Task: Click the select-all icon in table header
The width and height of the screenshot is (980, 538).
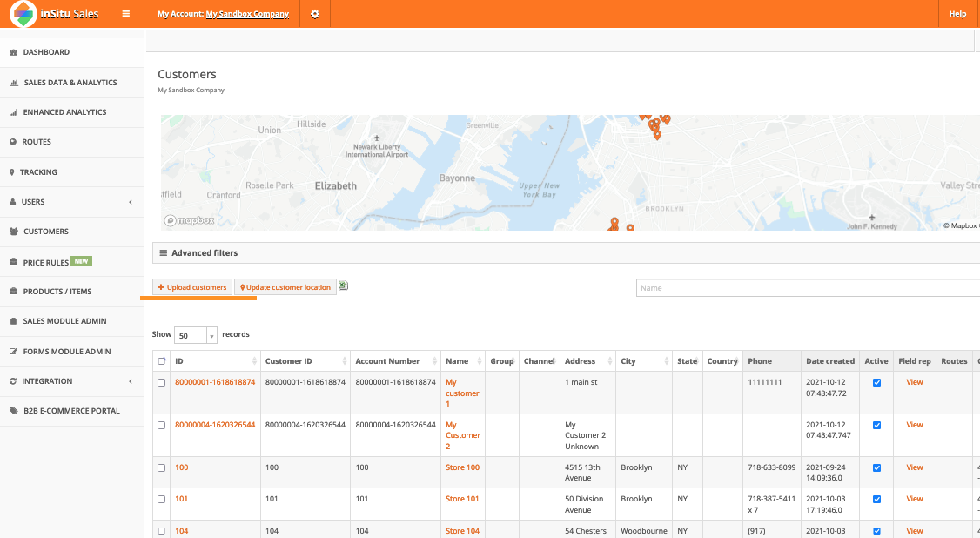Action: pos(161,361)
